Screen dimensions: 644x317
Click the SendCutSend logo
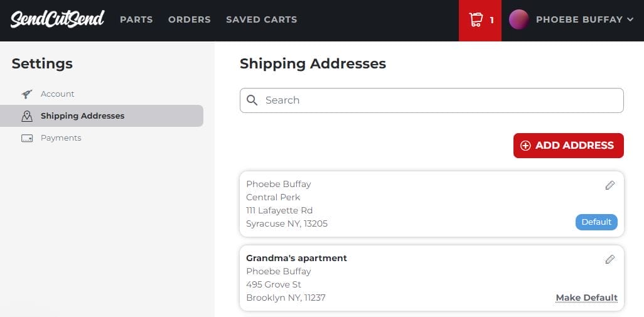[x=57, y=19]
